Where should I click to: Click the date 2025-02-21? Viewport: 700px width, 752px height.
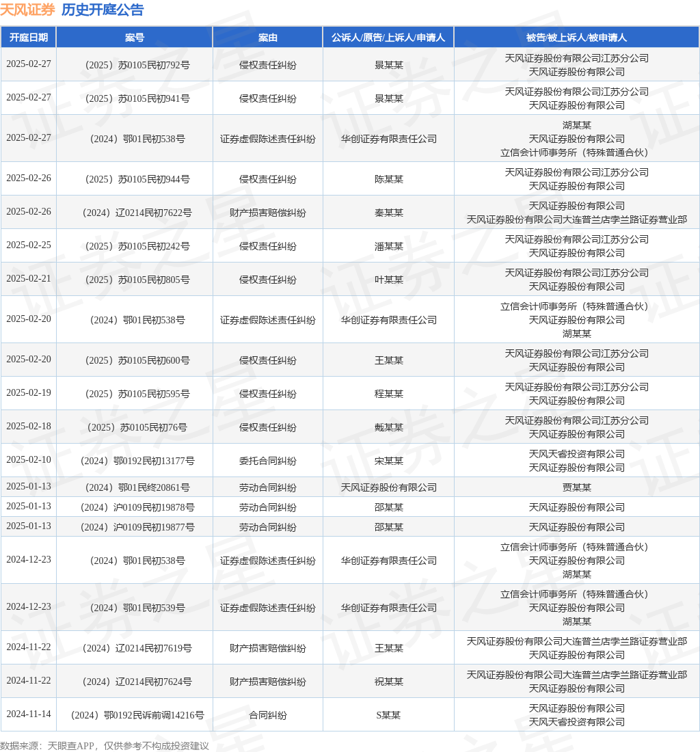[x=29, y=279]
